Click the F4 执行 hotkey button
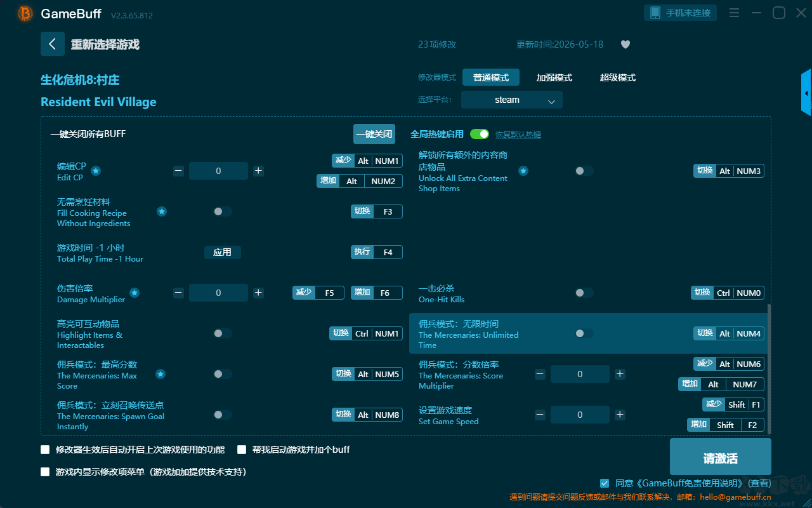 pos(377,252)
